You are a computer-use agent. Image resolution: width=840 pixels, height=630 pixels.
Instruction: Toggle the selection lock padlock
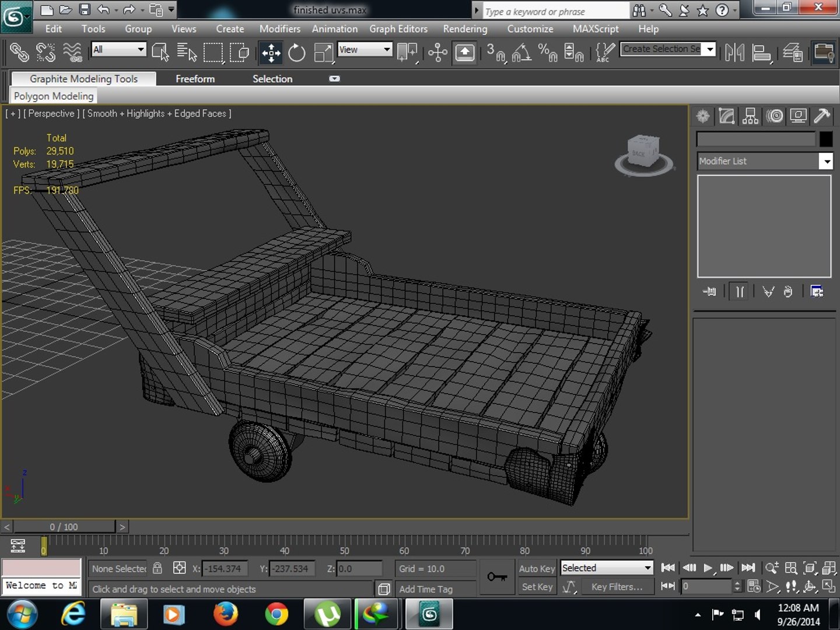(x=157, y=568)
